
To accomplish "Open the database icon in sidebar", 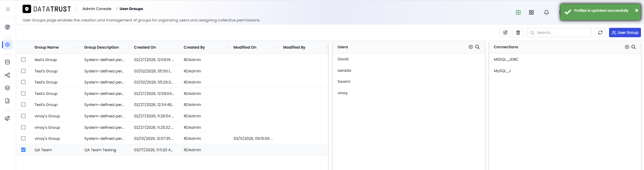I will click(7, 62).
